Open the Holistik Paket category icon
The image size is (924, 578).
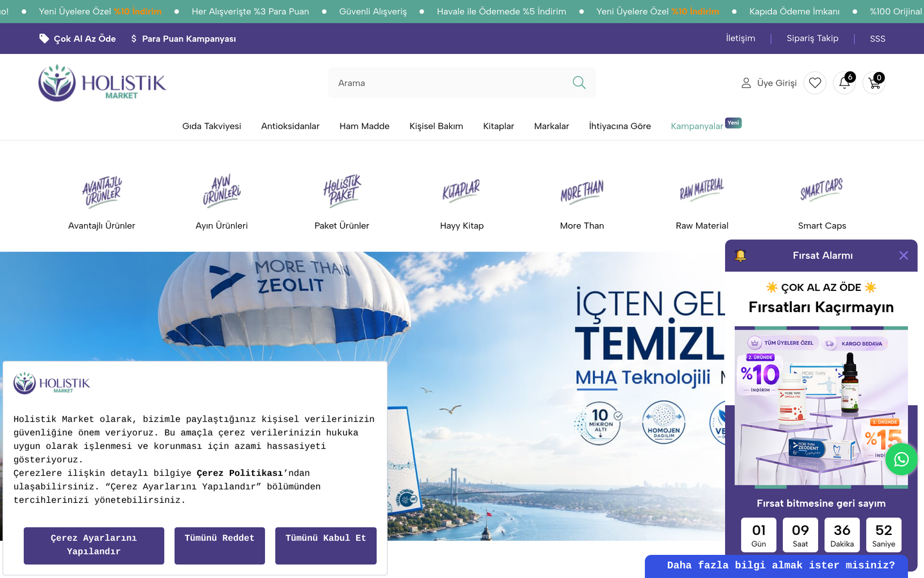342,191
